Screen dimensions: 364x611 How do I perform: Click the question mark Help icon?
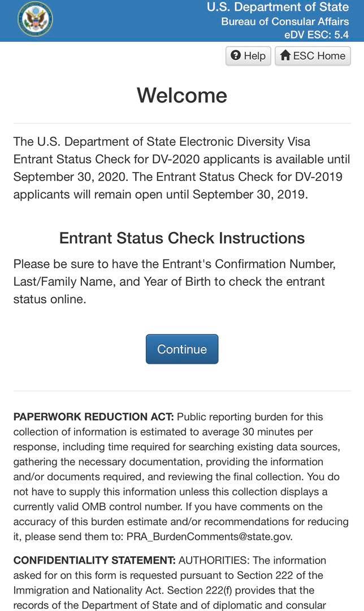click(x=236, y=55)
